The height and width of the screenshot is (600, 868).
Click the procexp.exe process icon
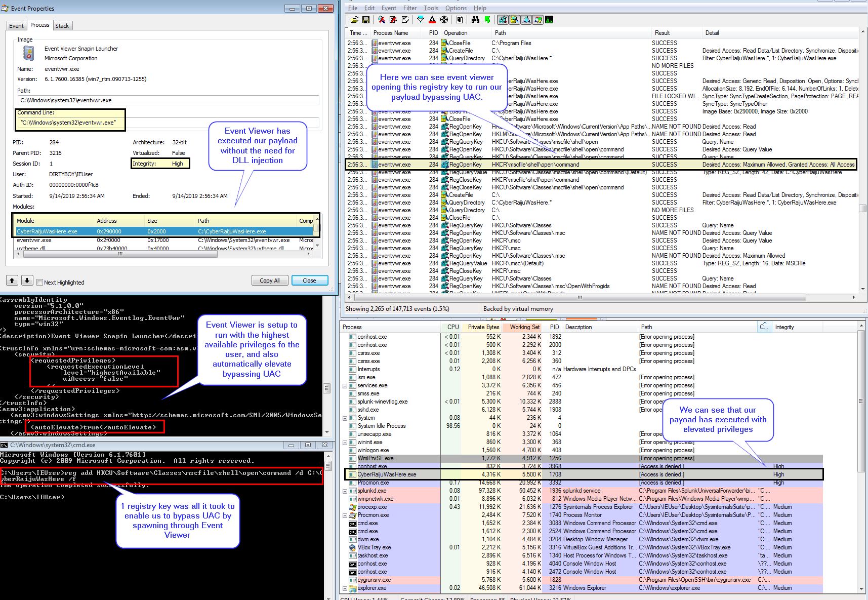point(352,507)
